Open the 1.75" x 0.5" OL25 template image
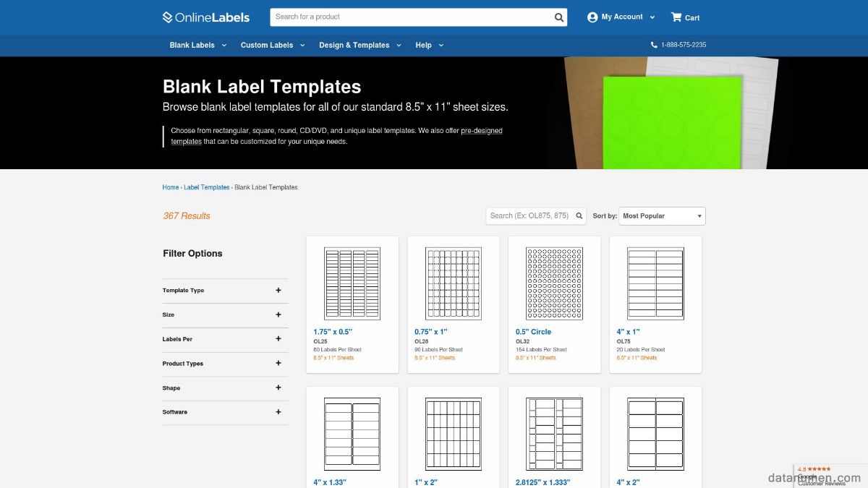 click(x=352, y=283)
